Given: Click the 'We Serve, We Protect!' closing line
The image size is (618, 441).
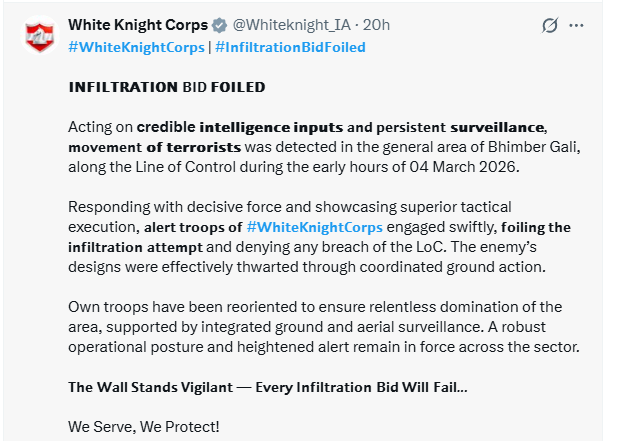Looking at the screenshot, I should click(x=144, y=426).
